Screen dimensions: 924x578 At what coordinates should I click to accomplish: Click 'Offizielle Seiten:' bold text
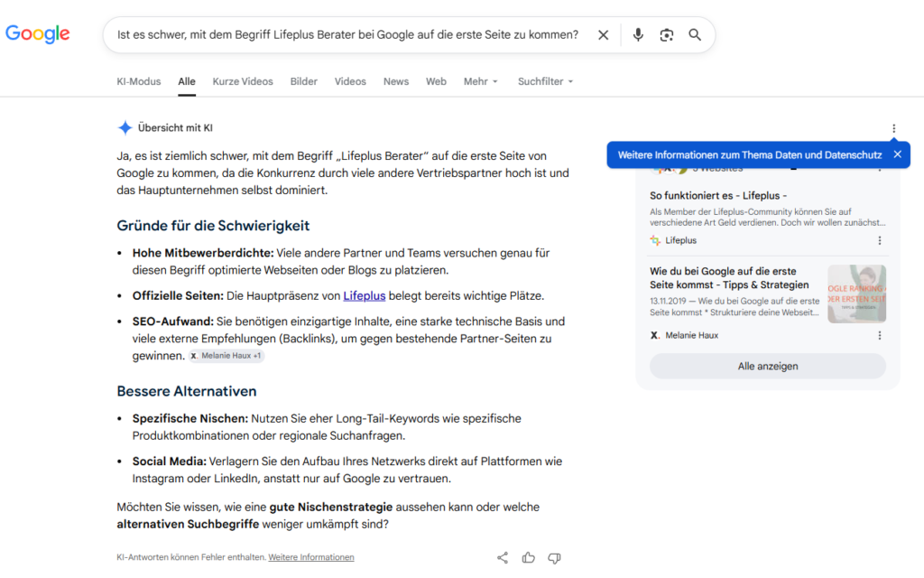(178, 295)
